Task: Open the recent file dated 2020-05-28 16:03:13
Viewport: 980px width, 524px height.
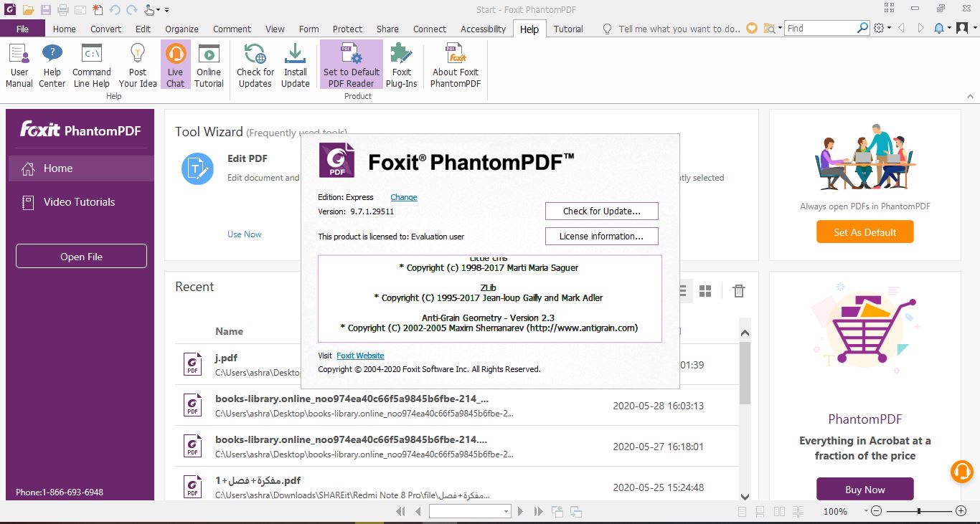Action: 457,406
